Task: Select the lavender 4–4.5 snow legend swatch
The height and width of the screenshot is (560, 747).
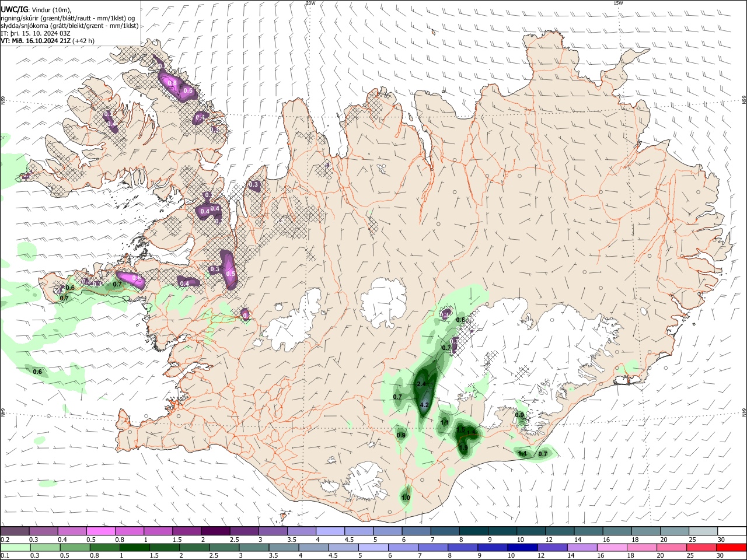Action: click(x=329, y=531)
